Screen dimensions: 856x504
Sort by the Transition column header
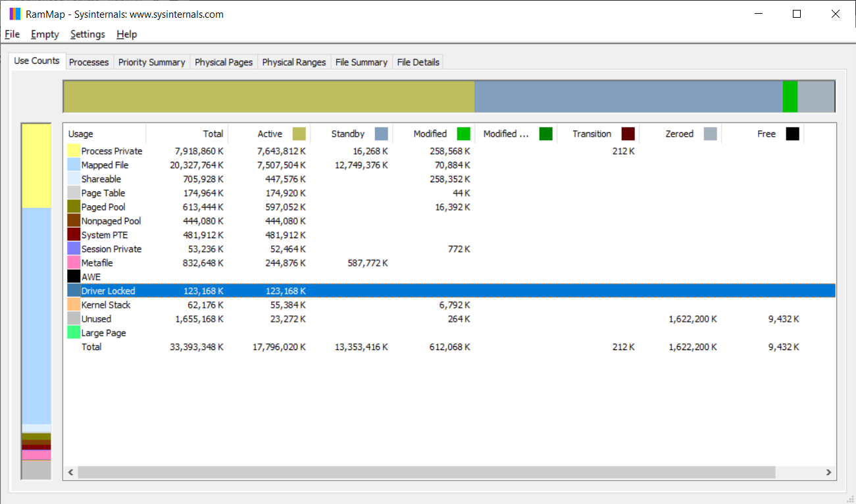click(x=598, y=134)
